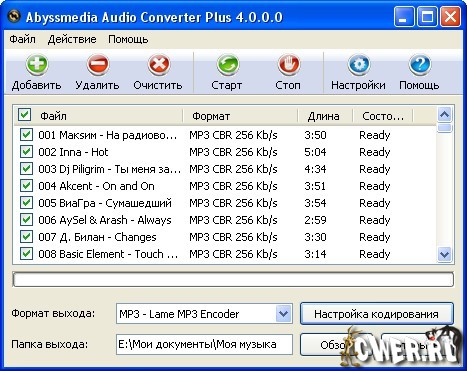This screenshot has height=371, width=467.
Task: Select the row 002 Inna - Hot
Action: (x=225, y=152)
